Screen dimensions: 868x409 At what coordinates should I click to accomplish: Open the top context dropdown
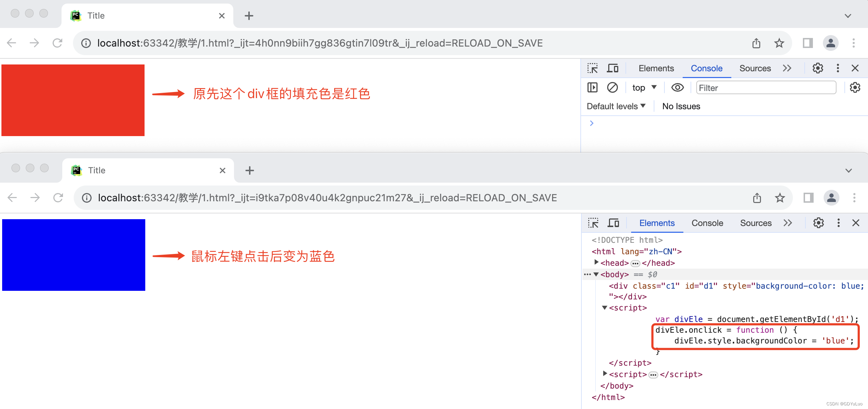pos(644,87)
